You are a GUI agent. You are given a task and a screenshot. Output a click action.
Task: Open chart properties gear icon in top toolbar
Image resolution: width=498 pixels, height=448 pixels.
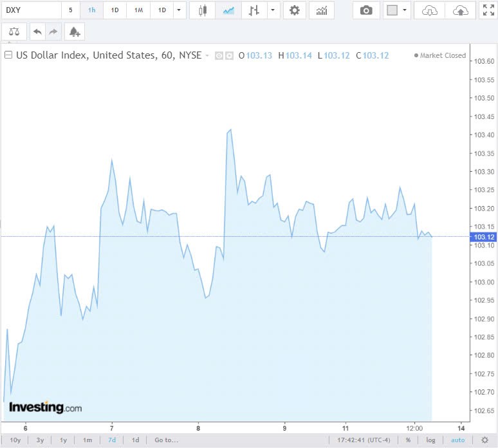tap(294, 10)
